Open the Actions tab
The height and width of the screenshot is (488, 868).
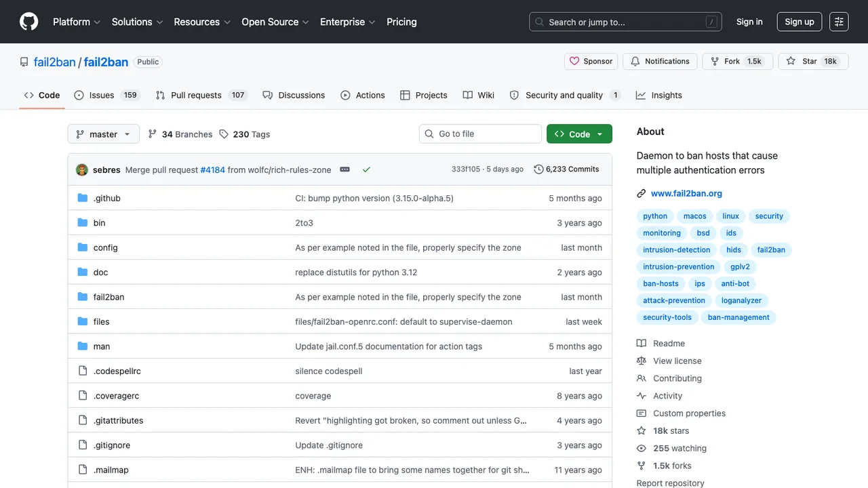click(x=363, y=96)
